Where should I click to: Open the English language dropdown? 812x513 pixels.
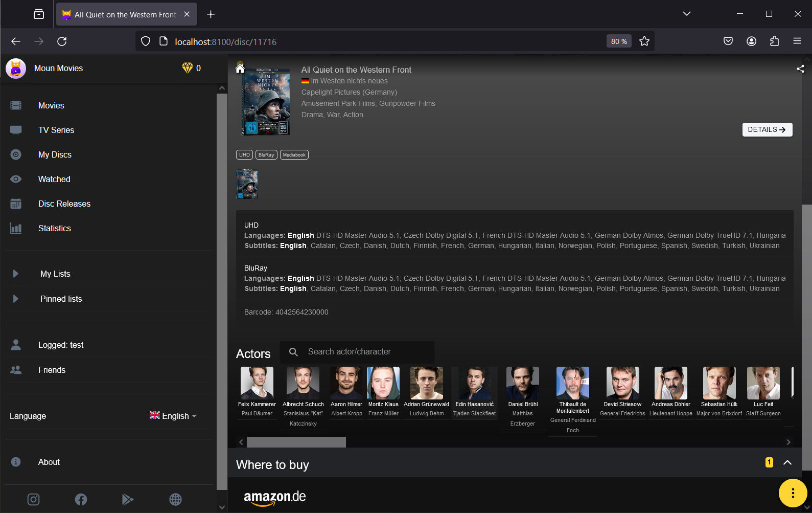173,416
